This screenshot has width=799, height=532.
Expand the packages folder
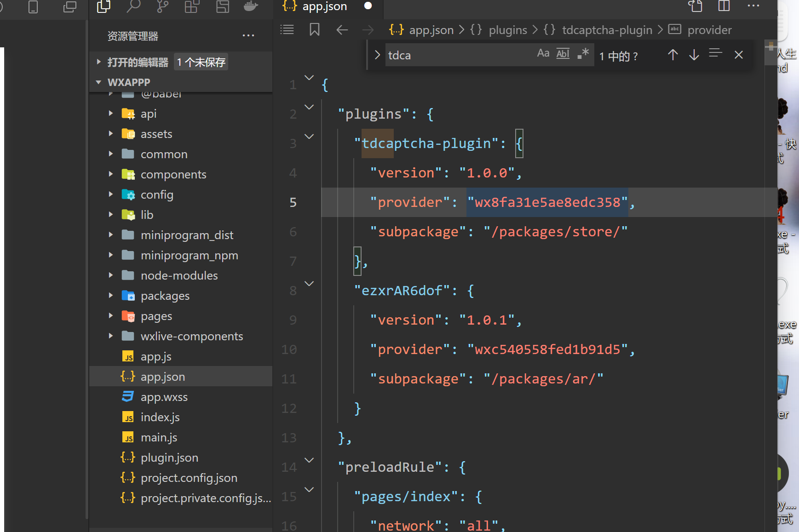point(111,295)
